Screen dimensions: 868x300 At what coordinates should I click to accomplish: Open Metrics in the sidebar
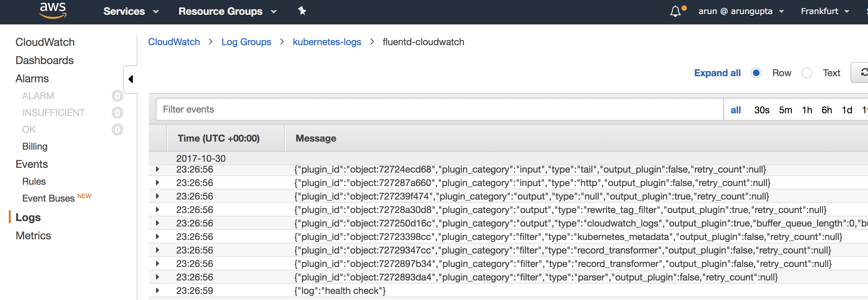coord(33,236)
